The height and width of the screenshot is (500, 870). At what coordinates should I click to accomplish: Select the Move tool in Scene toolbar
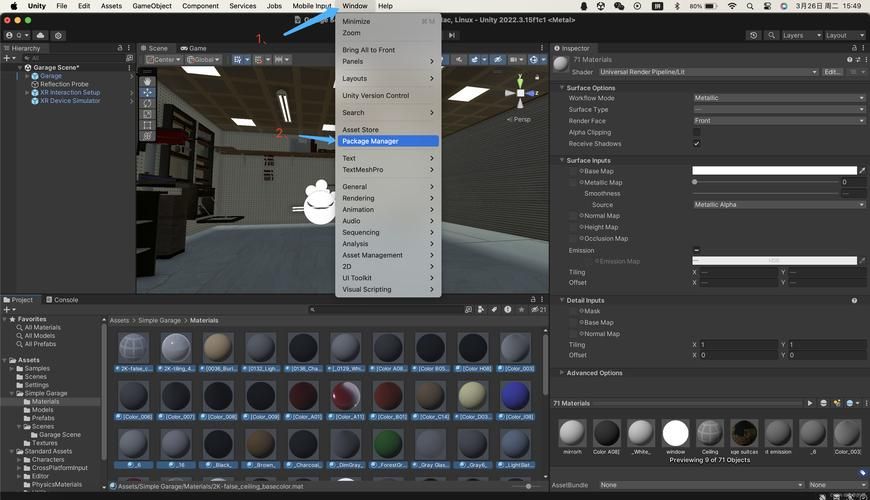[x=147, y=90]
